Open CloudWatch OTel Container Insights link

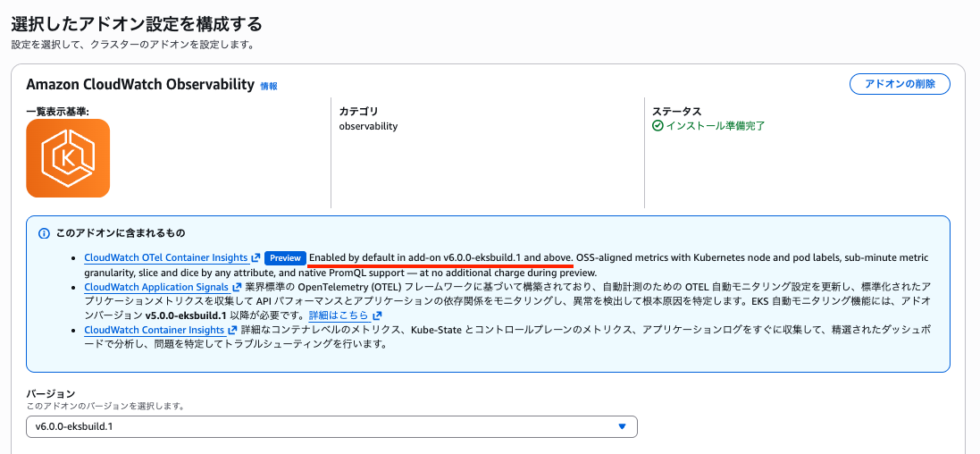click(166, 257)
